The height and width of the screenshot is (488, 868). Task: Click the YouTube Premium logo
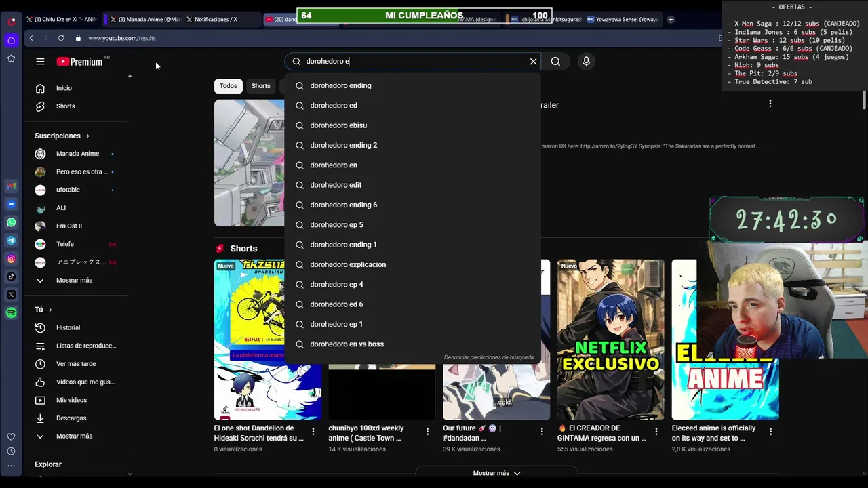(79, 62)
